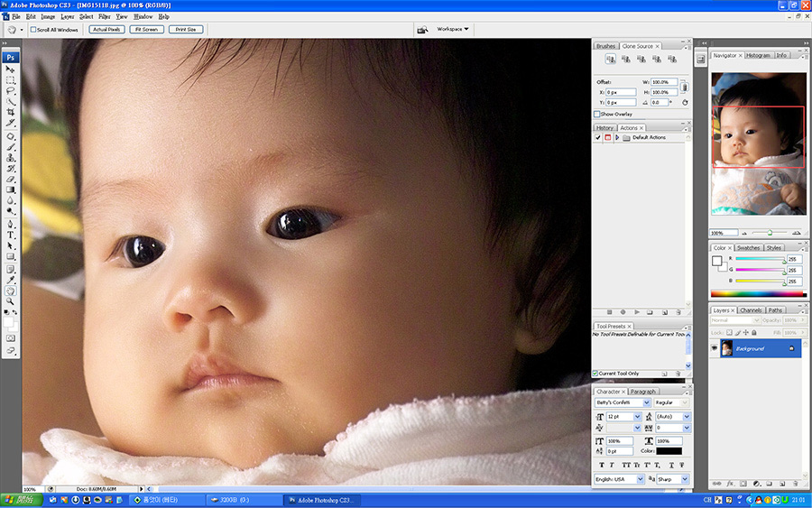Choose the Lasso tool
The width and height of the screenshot is (812, 508).
[x=11, y=90]
